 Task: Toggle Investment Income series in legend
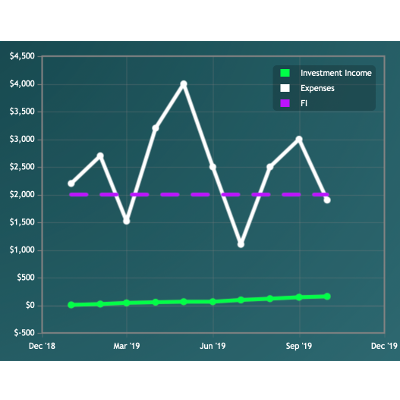point(336,73)
